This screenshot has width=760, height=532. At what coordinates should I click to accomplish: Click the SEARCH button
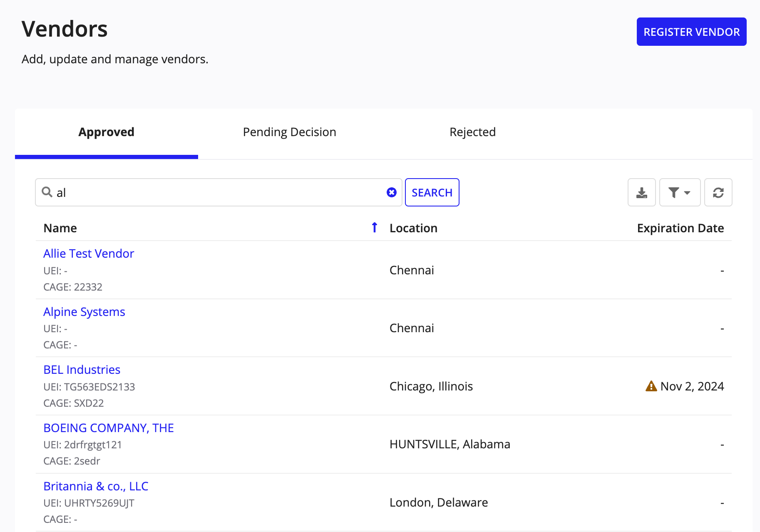432,192
